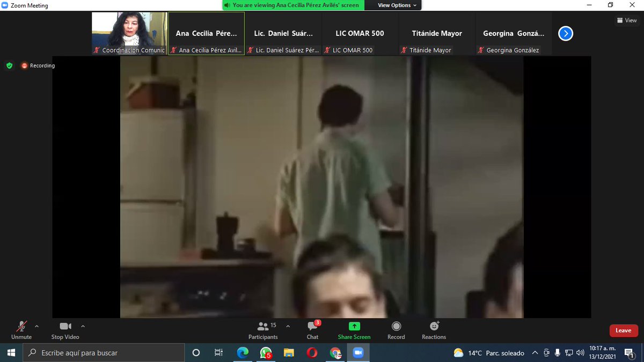The width and height of the screenshot is (644, 362).
Task: Show next page of participant thumbnails
Action: coord(566,34)
